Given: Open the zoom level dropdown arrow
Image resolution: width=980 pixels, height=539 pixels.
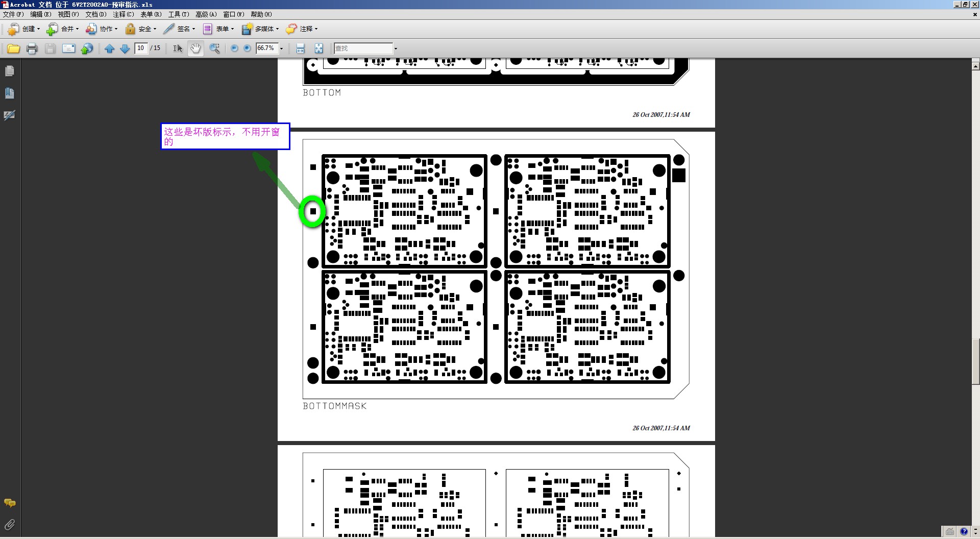Looking at the screenshot, I should (x=281, y=48).
